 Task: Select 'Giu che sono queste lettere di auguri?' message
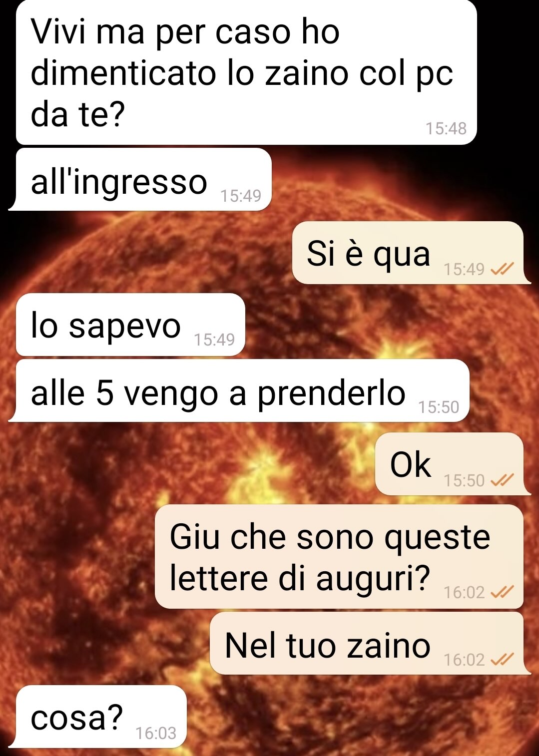pyautogui.click(x=339, y=557)
